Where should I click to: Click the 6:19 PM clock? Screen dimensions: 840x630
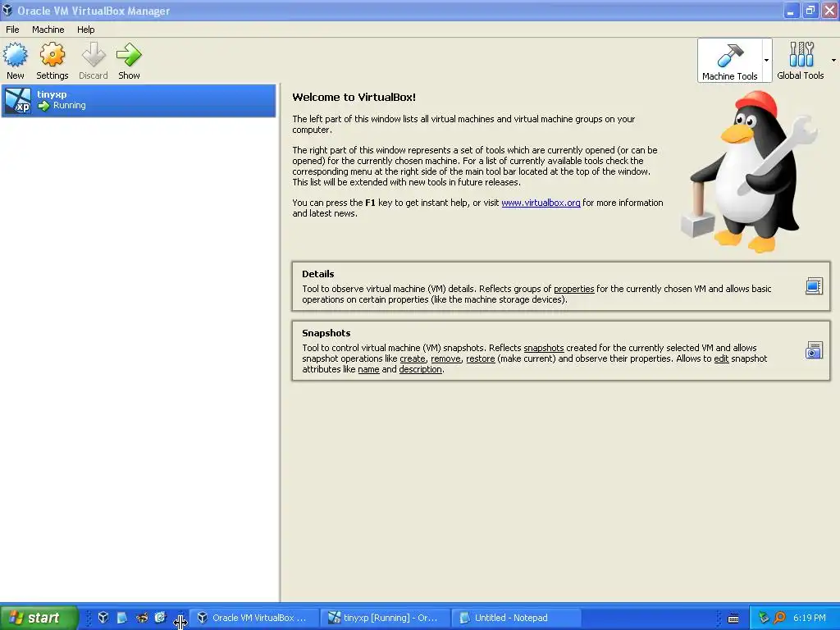coord(810,618)
